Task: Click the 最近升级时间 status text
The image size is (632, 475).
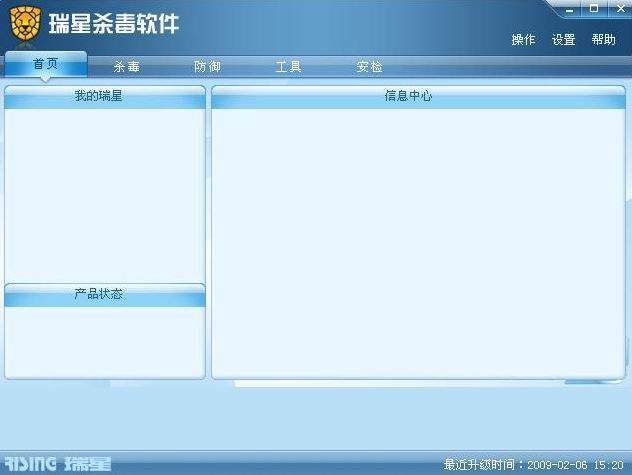Action: pyautogui.click(x=534, y=465)
